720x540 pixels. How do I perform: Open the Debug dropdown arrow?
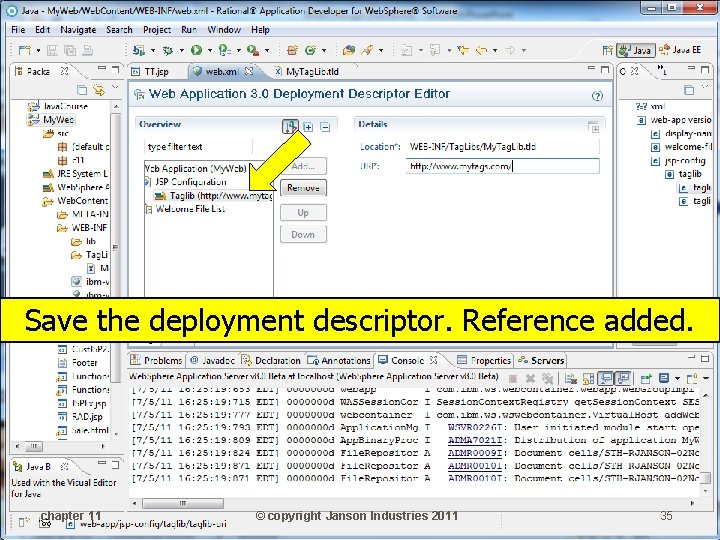click(x=181, y=51)
